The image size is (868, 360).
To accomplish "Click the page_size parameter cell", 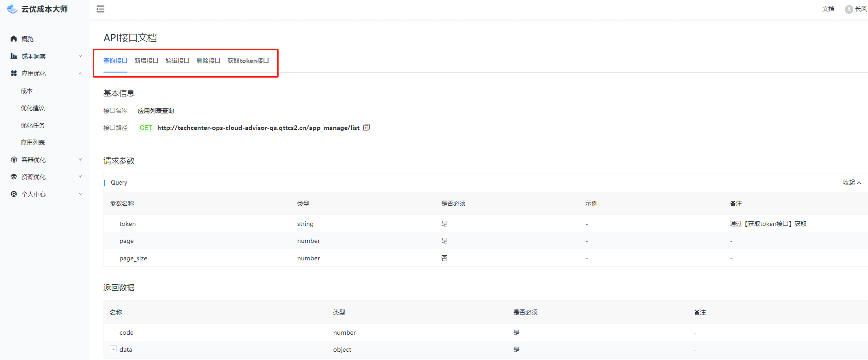I will coord(133,258).
